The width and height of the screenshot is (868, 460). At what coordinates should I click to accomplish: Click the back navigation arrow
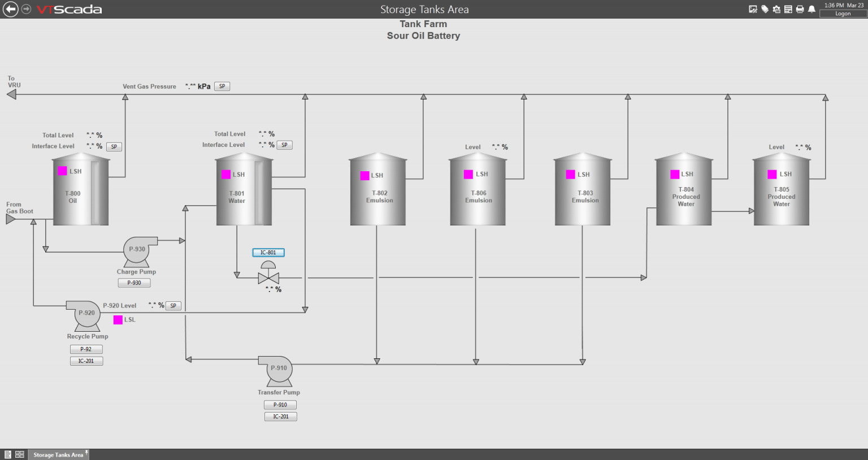10,8
